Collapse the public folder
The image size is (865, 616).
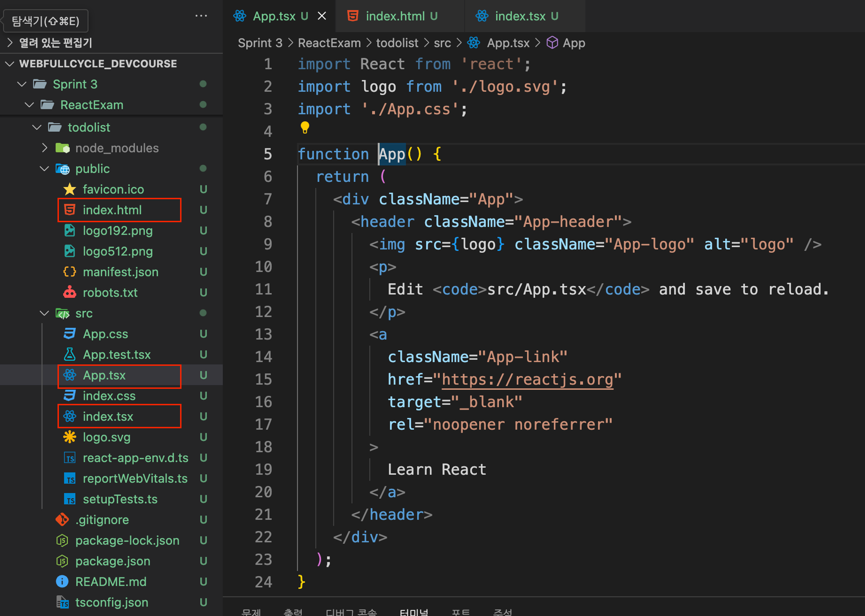pos(45,169)
